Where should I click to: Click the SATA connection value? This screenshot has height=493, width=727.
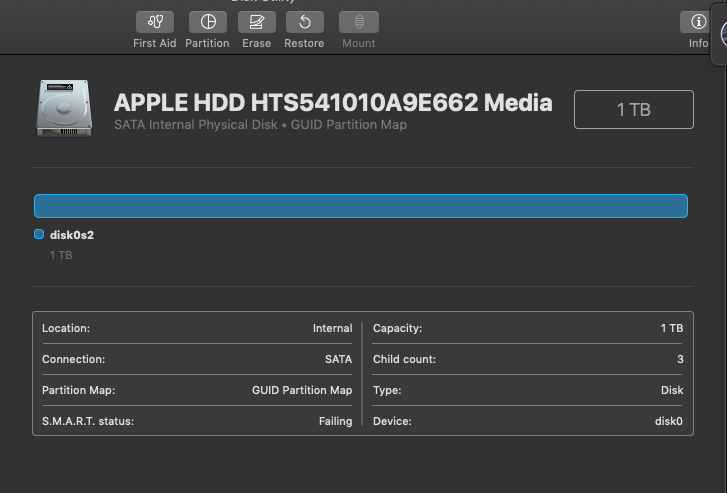click(x=338, y=359)
